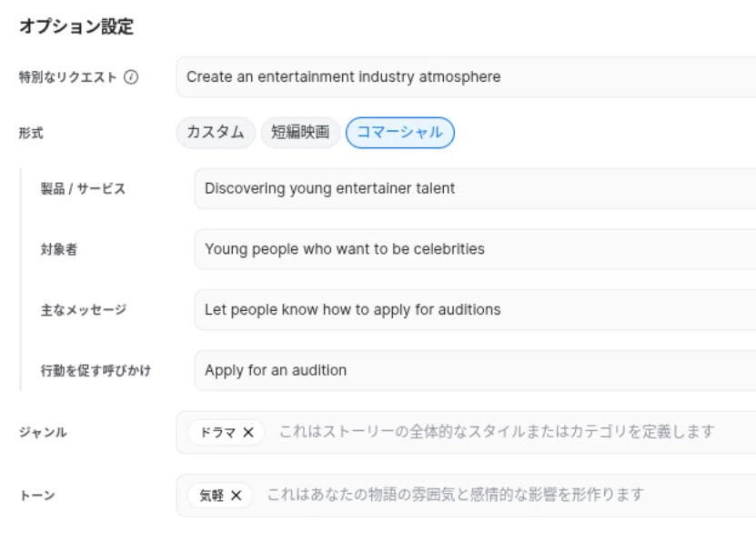This screenshot has height=533, width=756.
Task: Click the 特別なリクエスト label
Action: tap(68, 77)
